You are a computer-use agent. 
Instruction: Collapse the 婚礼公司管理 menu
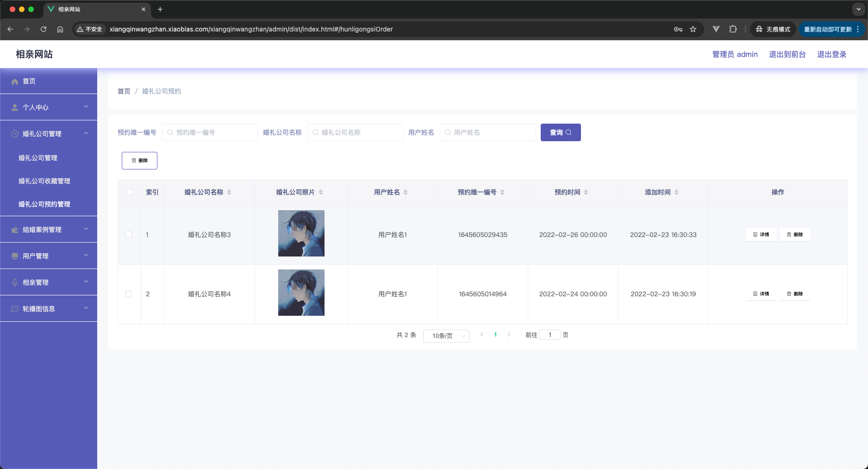(x=86, y=133)
